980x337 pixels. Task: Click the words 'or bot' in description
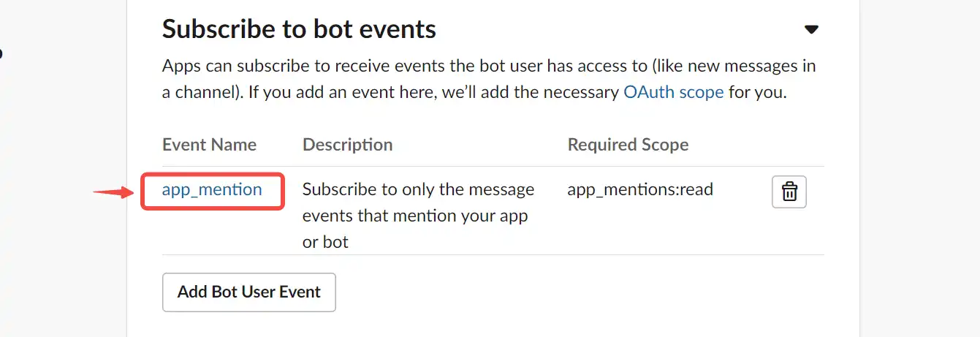[x=325, y=242]
